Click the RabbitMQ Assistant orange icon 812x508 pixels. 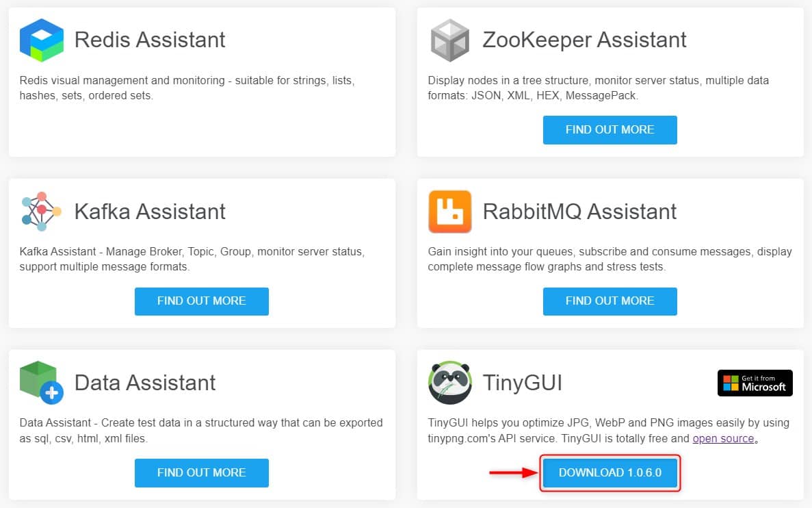click(x=449, y=212)
